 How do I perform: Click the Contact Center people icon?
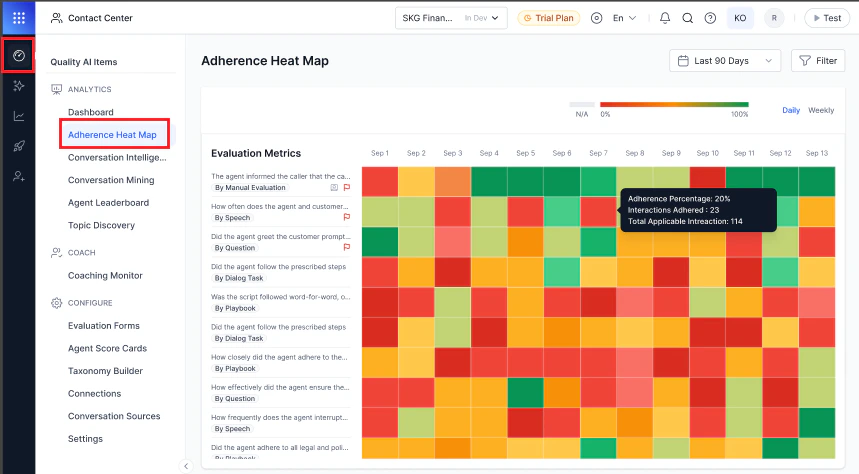coord(56,18)
